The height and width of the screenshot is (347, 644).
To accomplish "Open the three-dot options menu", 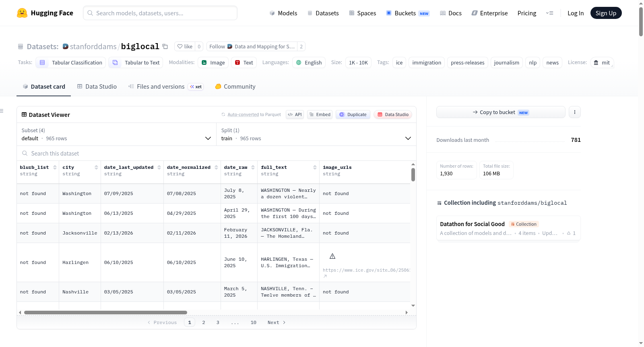I will click(x=575, y=112).
